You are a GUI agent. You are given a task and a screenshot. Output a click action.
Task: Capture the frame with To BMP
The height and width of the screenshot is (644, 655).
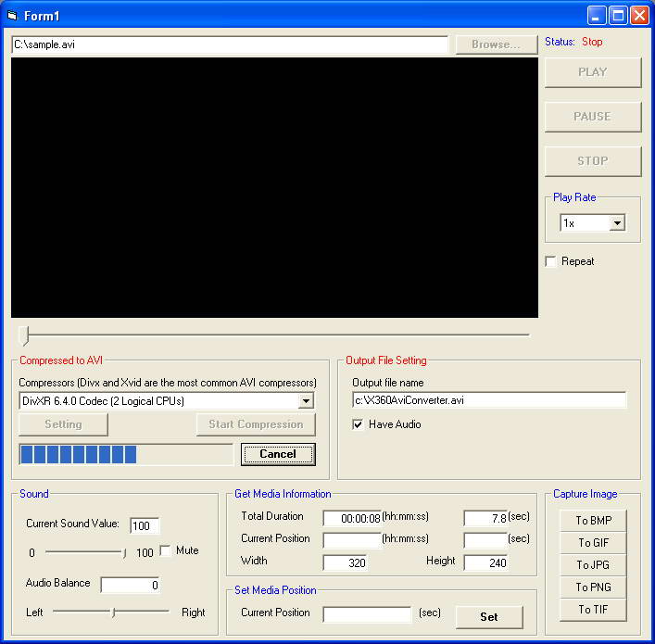pos(593,521)
